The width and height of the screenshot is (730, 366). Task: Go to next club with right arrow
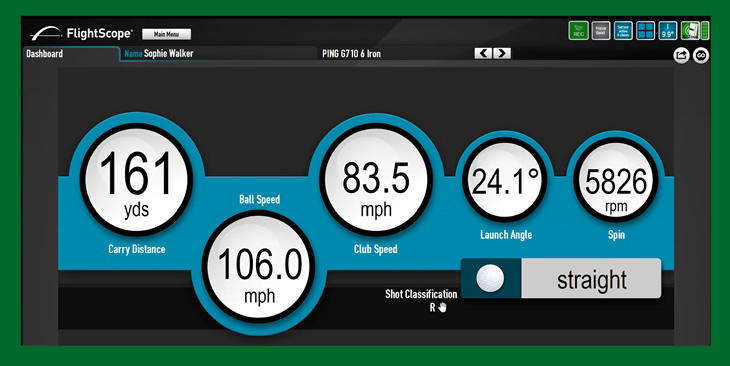(501, 54)
